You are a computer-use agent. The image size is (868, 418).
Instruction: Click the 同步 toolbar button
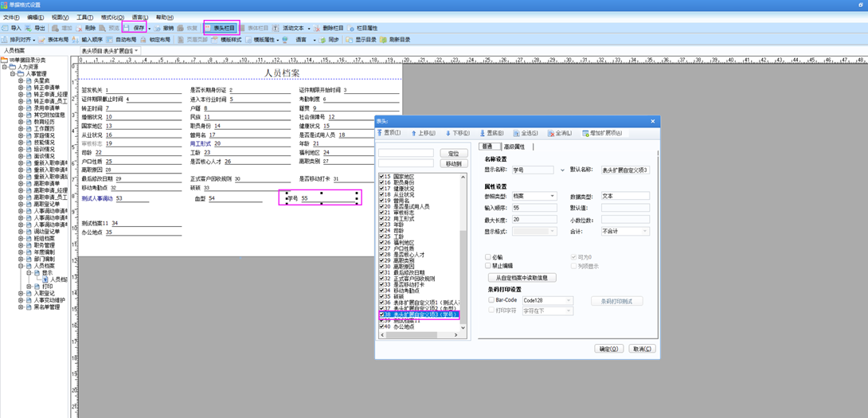click(329, 40)
